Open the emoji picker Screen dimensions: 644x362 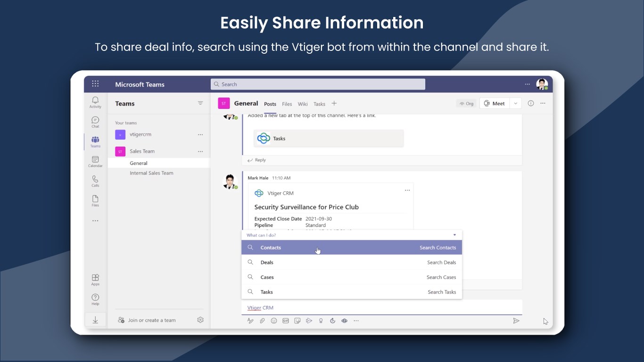click(x=274, y=321)
